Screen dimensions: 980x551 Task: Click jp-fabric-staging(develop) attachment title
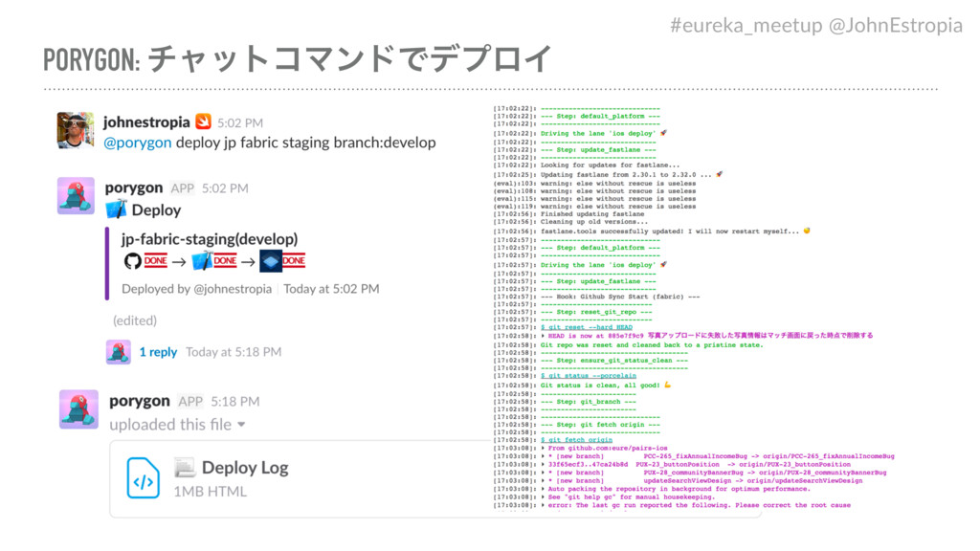[210, 238]
